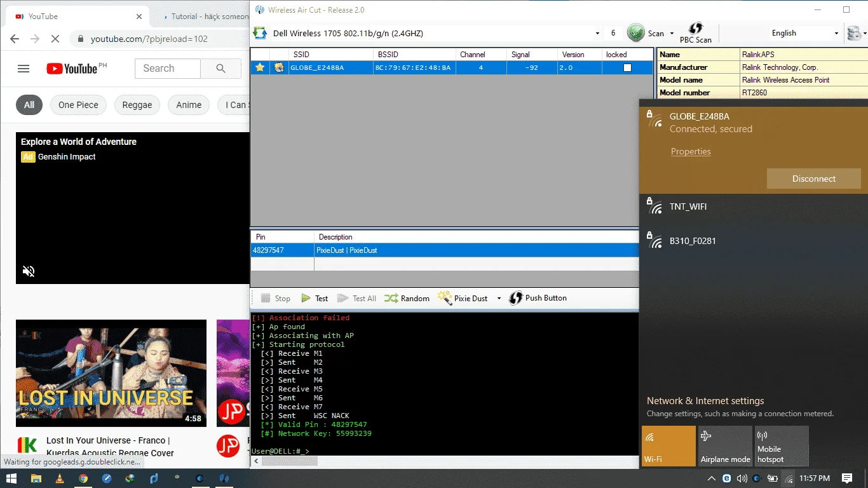Click the lock icon in Chrome's address bar
This screenshot has height=488, width=868.
click(x=80, y=39)
